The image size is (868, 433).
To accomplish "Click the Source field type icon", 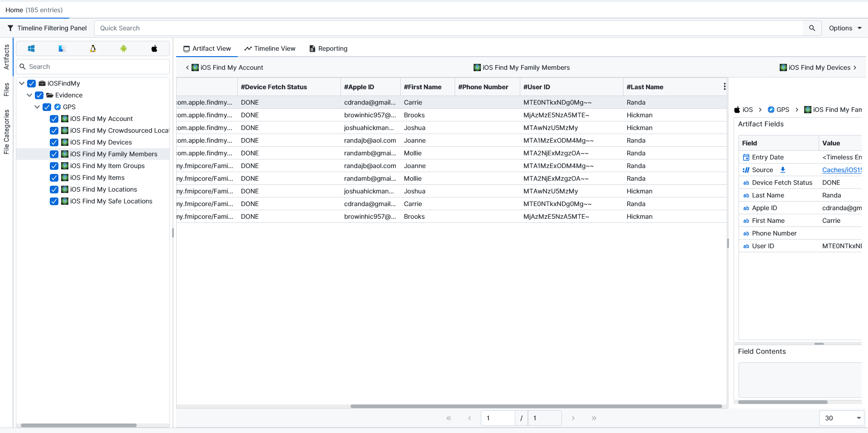I will pyautogui.click(x=746, y=170).
